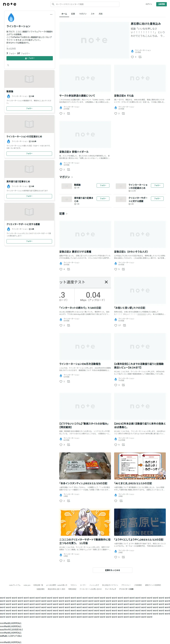Like 妄執日記4 そら血 post
This screenshot has width=170, height=644.
[x=116, y=113]
